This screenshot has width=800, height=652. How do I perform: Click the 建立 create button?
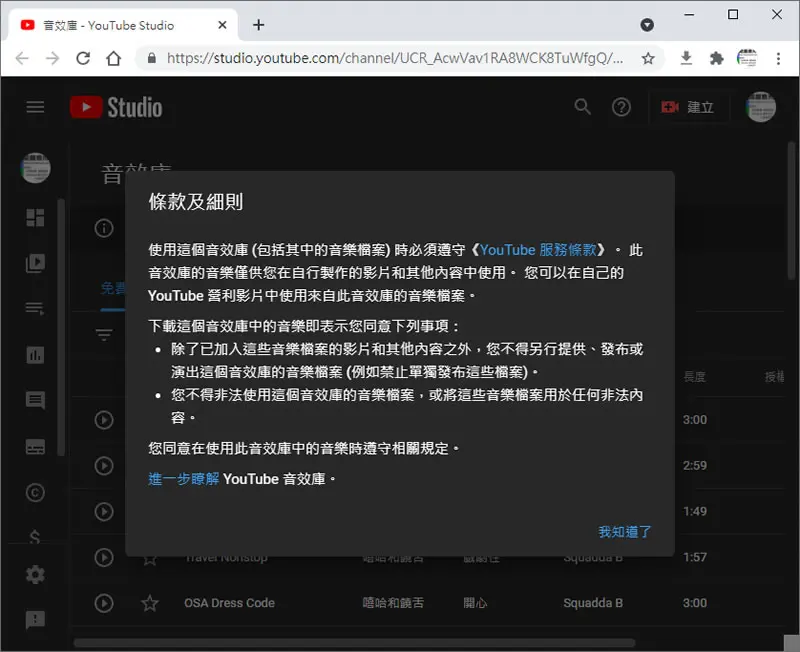689,107
